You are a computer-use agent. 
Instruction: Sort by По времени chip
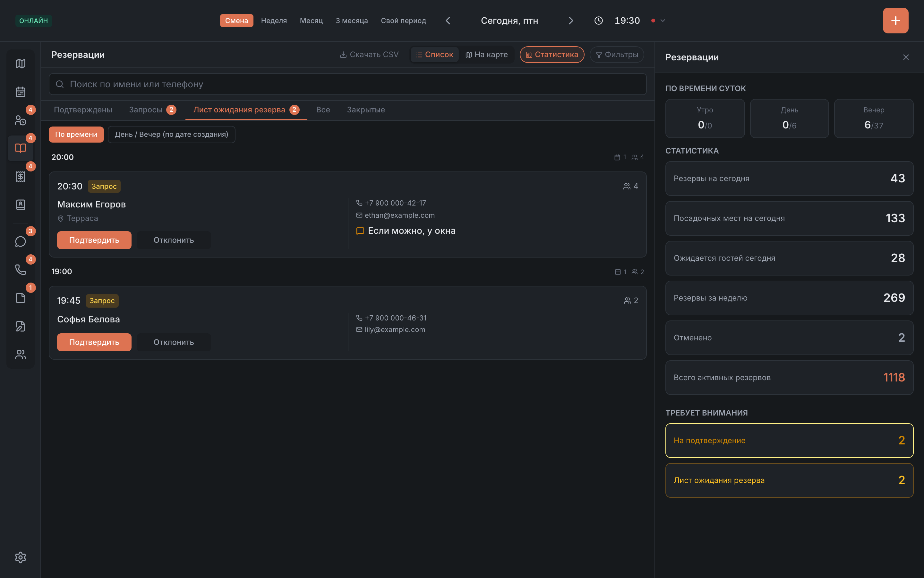coord(76,135)
